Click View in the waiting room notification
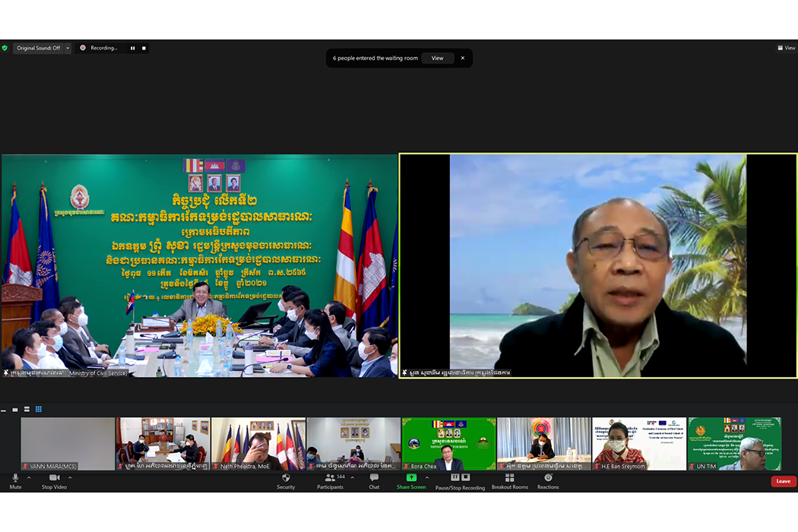This screenshot has width=798, height=532. pos(437,58)
